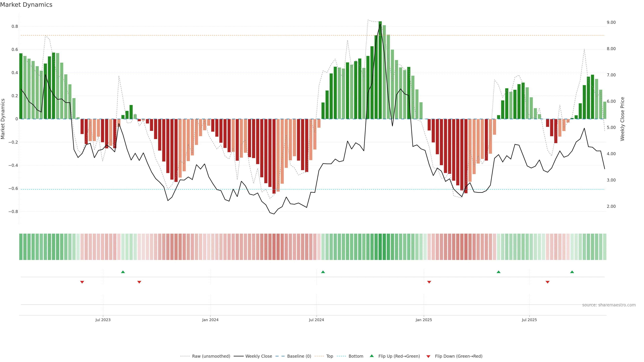The image size is (644, 362).
Task: Click the last green flip-up triangle in 2025
Action: pos(572,272)
